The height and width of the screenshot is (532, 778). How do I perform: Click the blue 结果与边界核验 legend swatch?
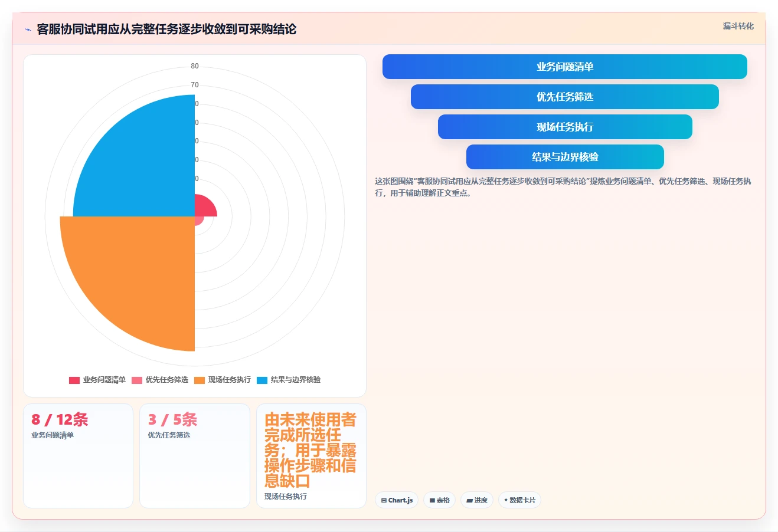point(262,380)
